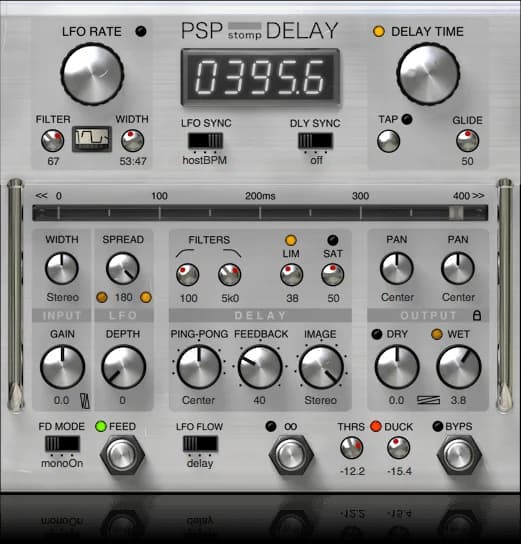The width and height of the screenshot is (521, 544).
Task: Click the left arrows on delay ruler
Action: (41, 196)
